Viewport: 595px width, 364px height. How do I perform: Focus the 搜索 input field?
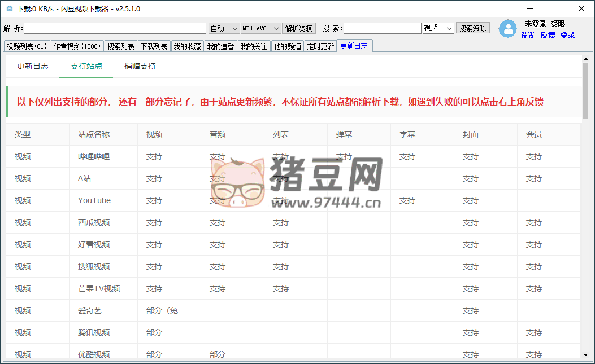(383, 28)
